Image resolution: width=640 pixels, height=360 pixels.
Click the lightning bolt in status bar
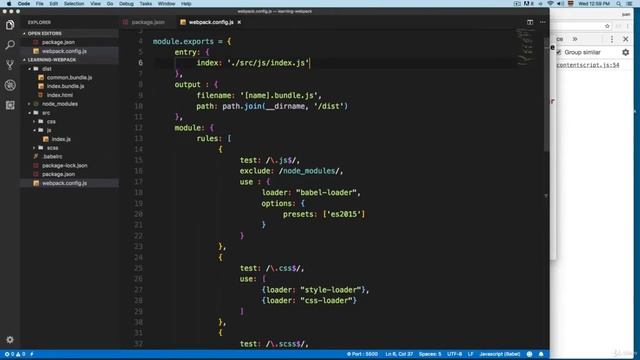tap(32, 354)
